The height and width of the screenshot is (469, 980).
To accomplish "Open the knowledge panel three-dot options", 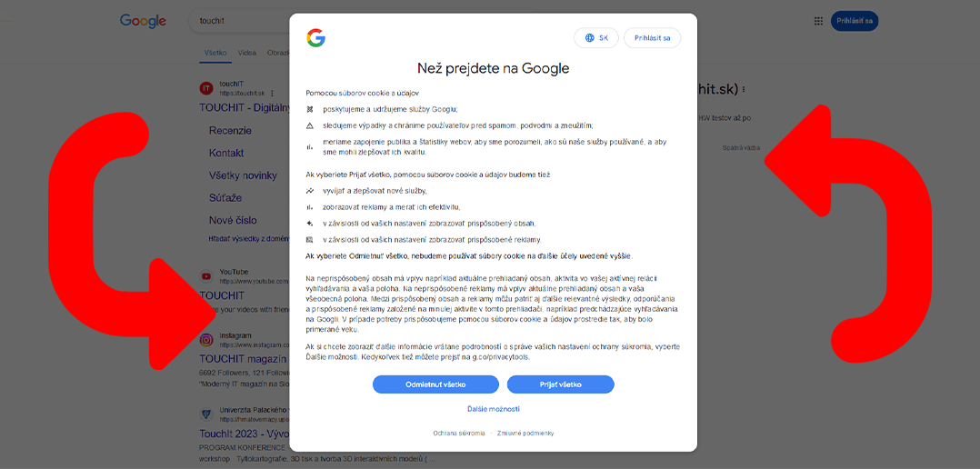I will pyautogui.click(x=744, y=90).
